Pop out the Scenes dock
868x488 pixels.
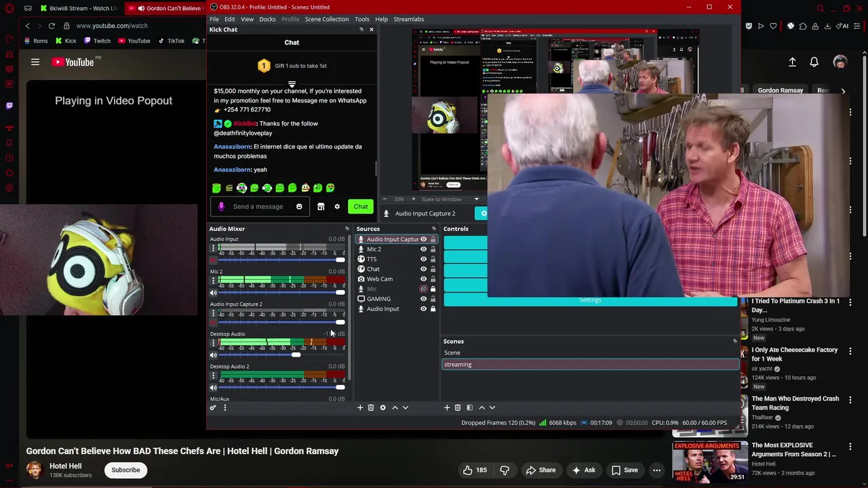point(734,341)
